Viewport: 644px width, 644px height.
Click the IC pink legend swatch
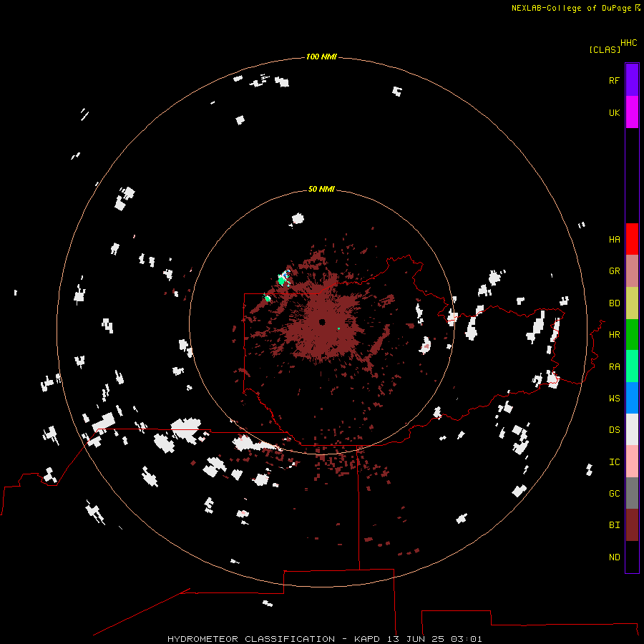click(632, 462)
